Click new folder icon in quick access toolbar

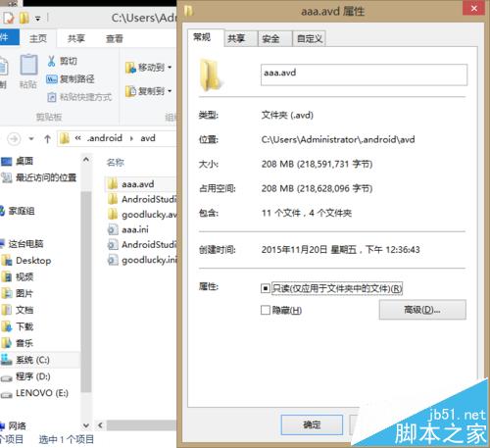point(24,18)
